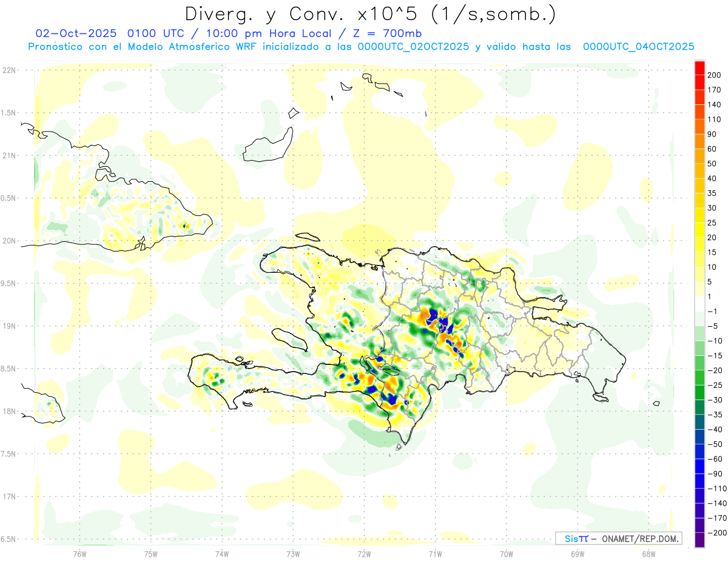Click the "74W" longitude label

(x=222, y=554)
